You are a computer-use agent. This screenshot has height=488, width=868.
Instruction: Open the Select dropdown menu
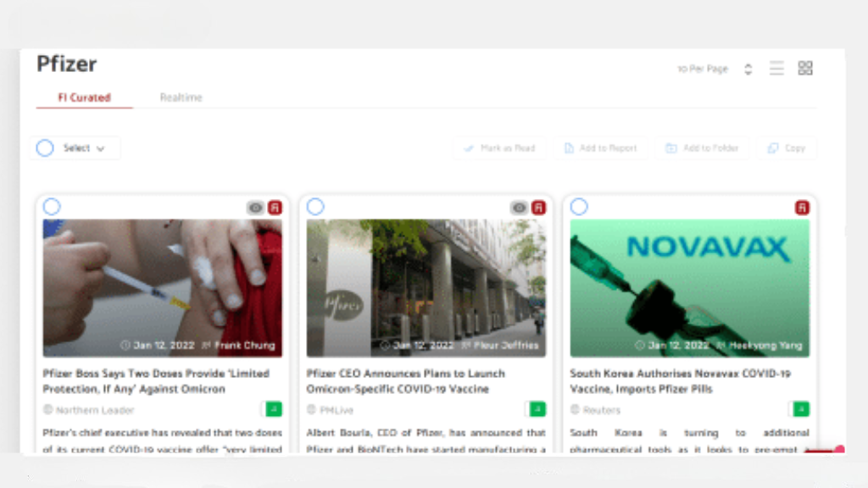(82, 147)
